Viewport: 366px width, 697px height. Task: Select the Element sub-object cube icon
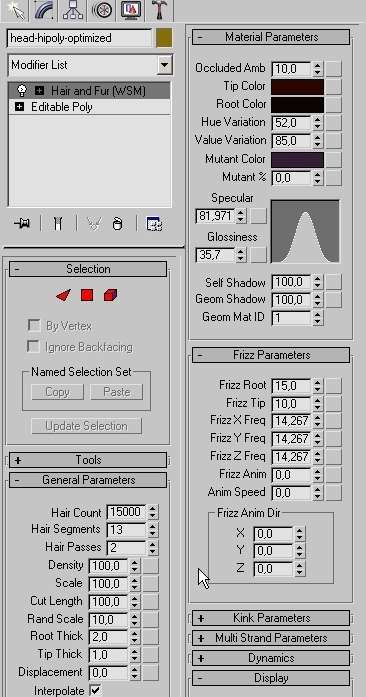(x=110, y=295)
